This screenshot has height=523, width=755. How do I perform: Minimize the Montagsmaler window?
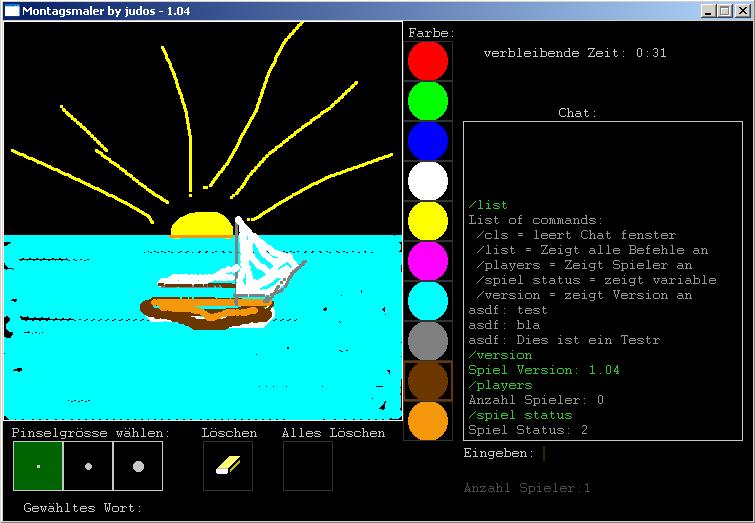pos(708,11)
